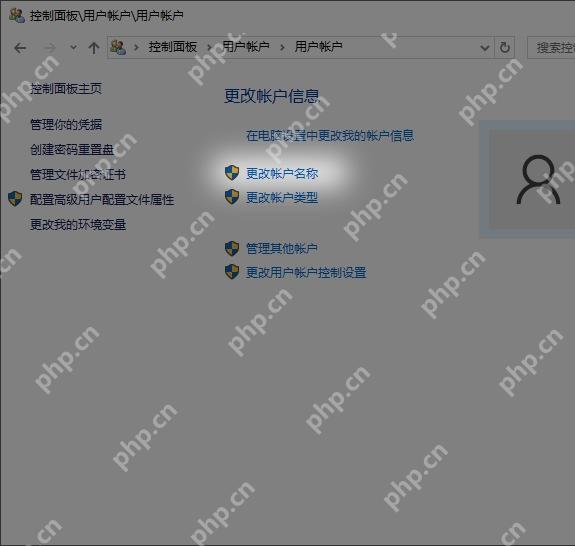Expand chevron before 控制面板 in breadcrumb

pyautogui.click(x=136, y=47)
